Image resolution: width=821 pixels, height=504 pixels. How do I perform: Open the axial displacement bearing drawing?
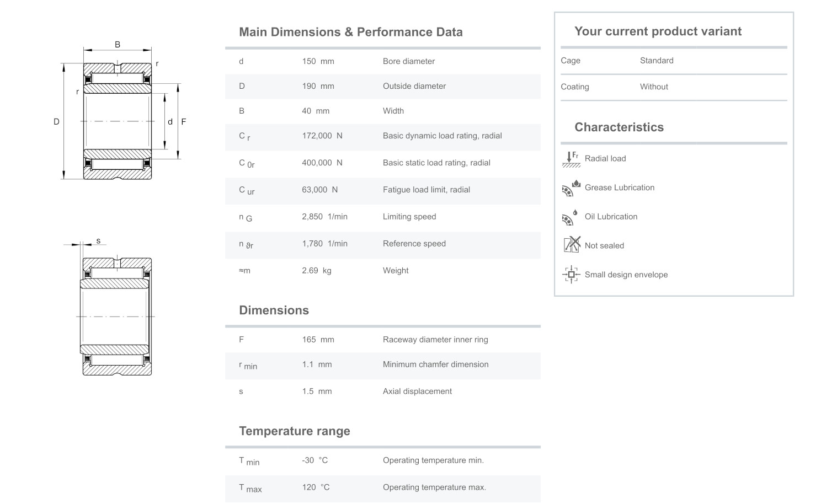[x=116, y=312]
